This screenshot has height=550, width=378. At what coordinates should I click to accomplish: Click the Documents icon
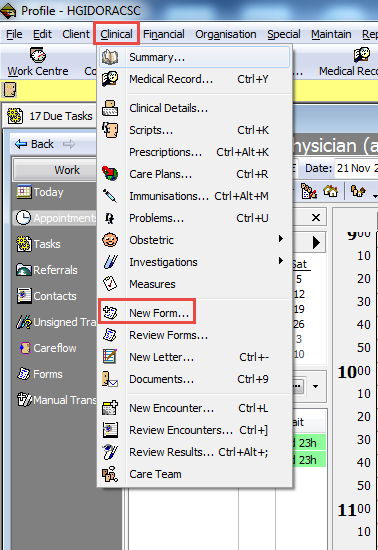pyautogui.click(x=110, y=379)
